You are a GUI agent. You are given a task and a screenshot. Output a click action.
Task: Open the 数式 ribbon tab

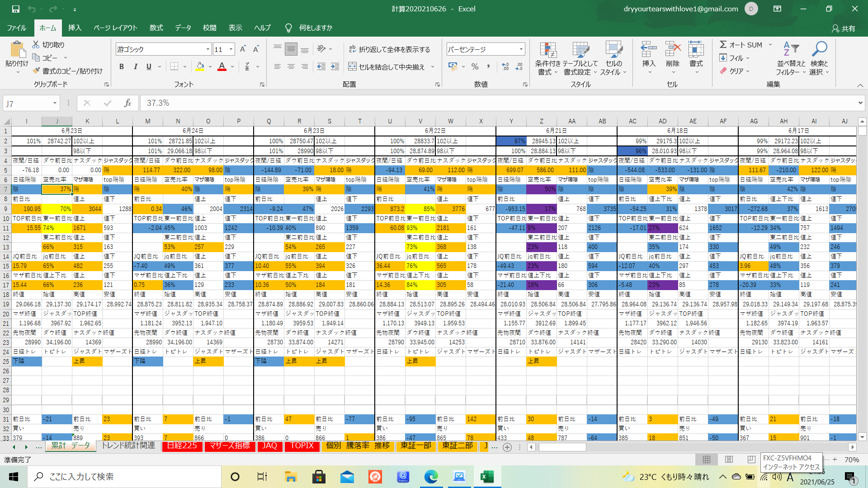[x=156, y=28]
